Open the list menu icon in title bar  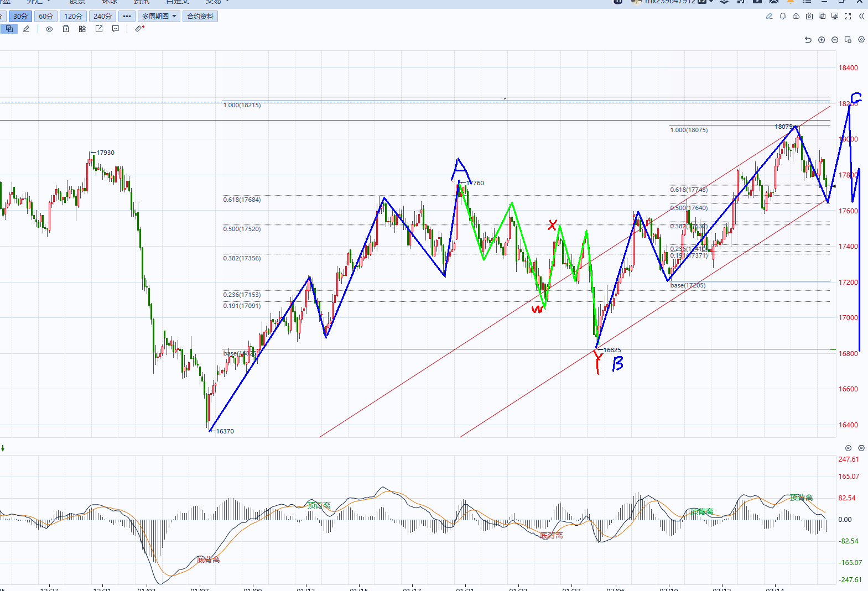click(807, 2)
